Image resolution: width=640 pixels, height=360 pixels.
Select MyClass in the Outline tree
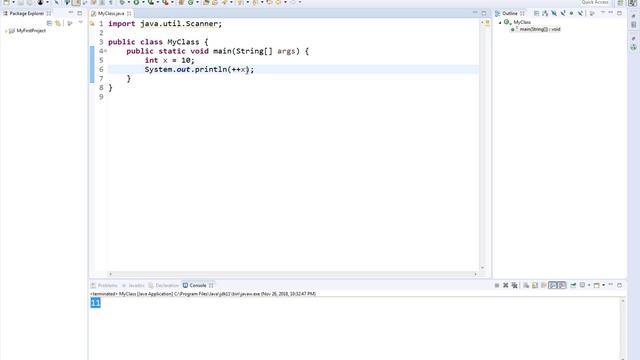(522, 22)
